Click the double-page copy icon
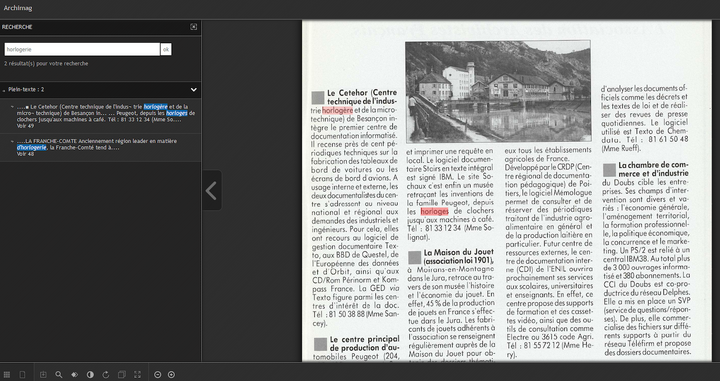The width and height of the screenshot is (720, 381). pyautogui.click(x=122, y=375)
